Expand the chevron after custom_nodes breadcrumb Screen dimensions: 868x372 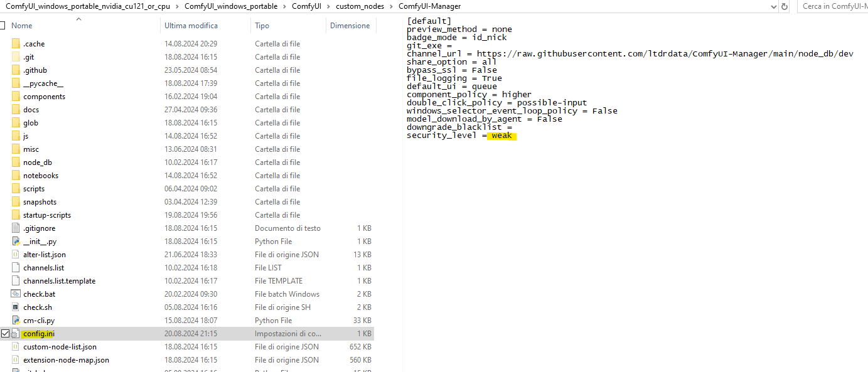point(391,6)
